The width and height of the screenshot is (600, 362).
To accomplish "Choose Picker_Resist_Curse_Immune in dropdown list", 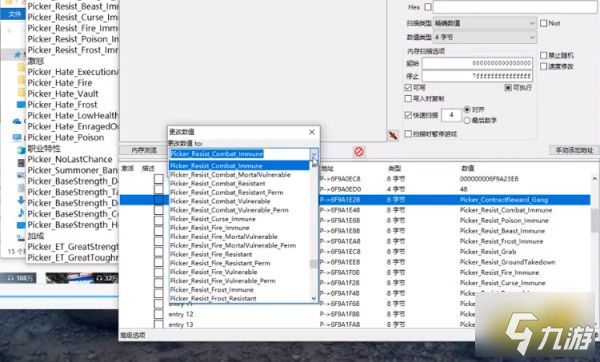I will pyautogui.click(x=213, y=219).
